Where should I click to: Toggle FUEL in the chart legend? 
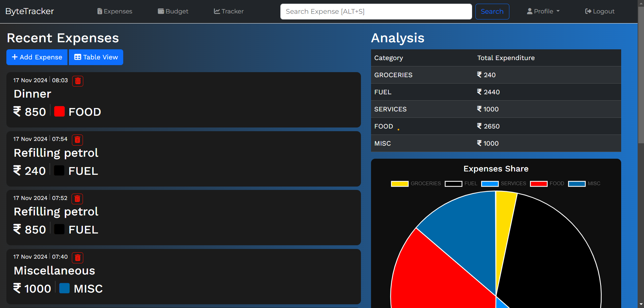coord(461,184)
